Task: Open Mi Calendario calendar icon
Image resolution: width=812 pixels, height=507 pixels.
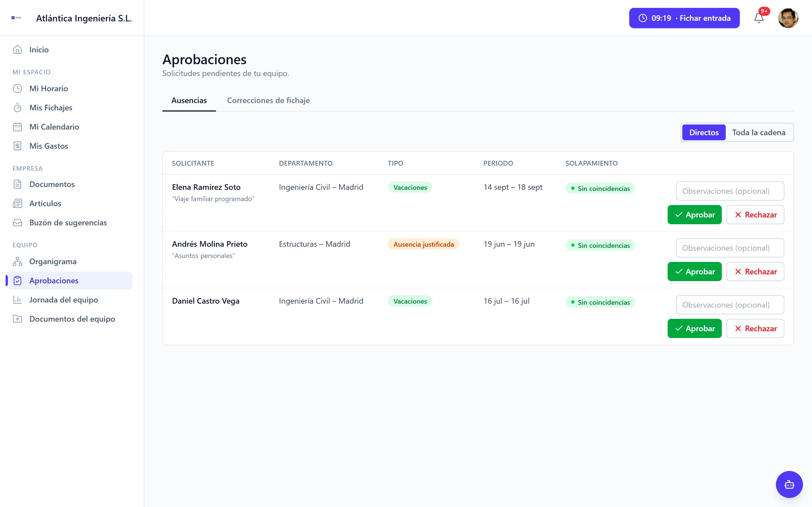Action: 17,127
